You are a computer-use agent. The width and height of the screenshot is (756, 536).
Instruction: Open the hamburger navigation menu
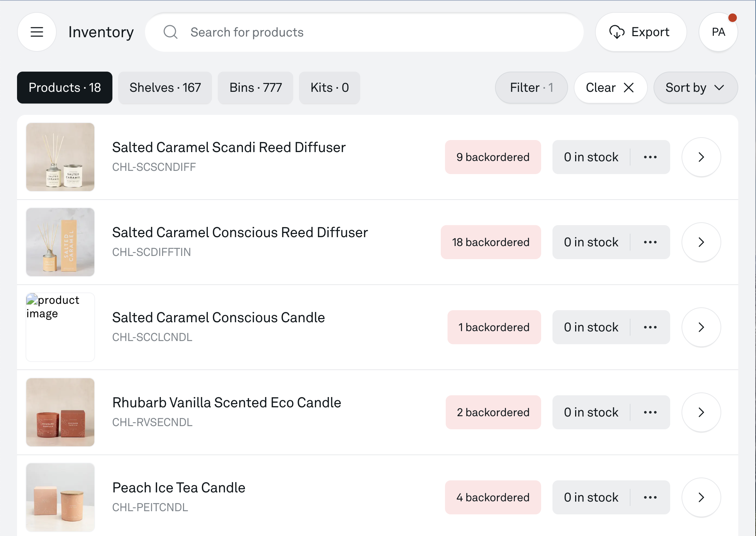click(x=37, y=32)
